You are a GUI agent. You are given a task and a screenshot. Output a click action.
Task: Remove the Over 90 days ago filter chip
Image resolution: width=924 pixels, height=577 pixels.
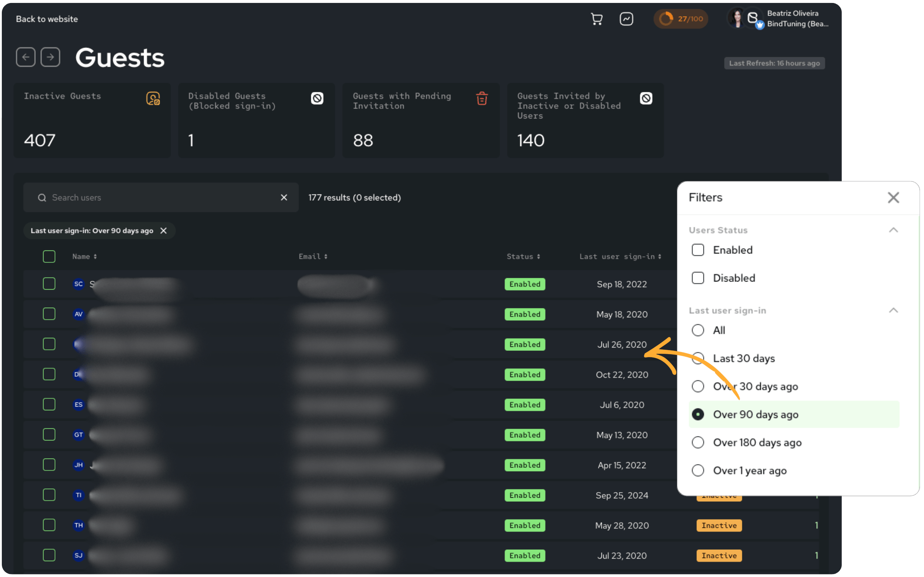point(163,231)
